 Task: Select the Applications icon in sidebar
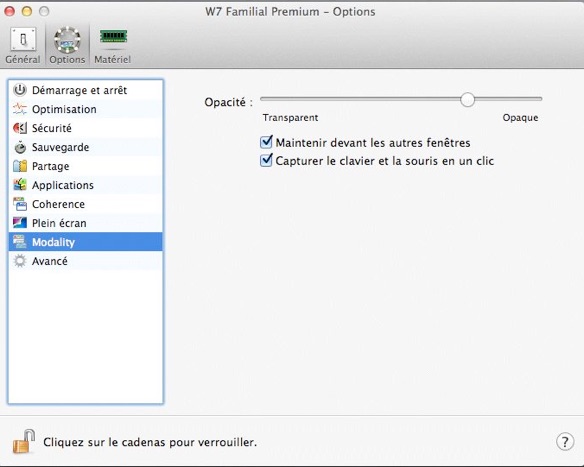20,185
